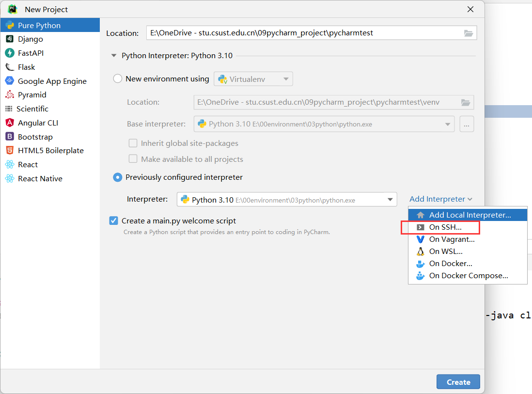Click the Angular CLI icon
Screen dimensions: 532x394
click(x=10, y=123)
